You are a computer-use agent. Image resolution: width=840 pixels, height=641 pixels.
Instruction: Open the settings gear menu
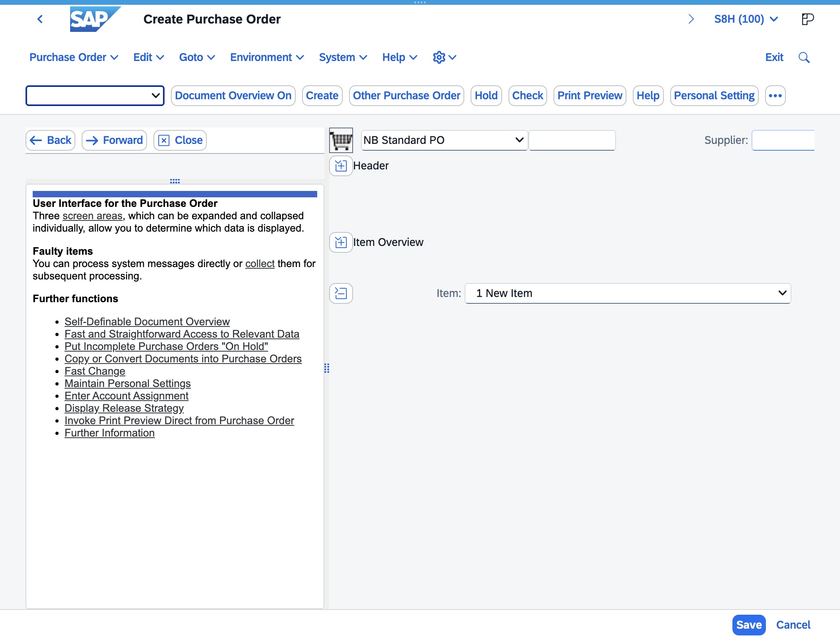tap(444, 57)
